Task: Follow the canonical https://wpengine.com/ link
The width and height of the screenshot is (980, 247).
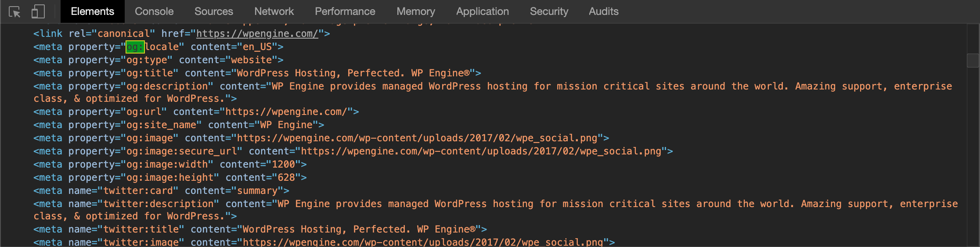Action: [257, 34]
